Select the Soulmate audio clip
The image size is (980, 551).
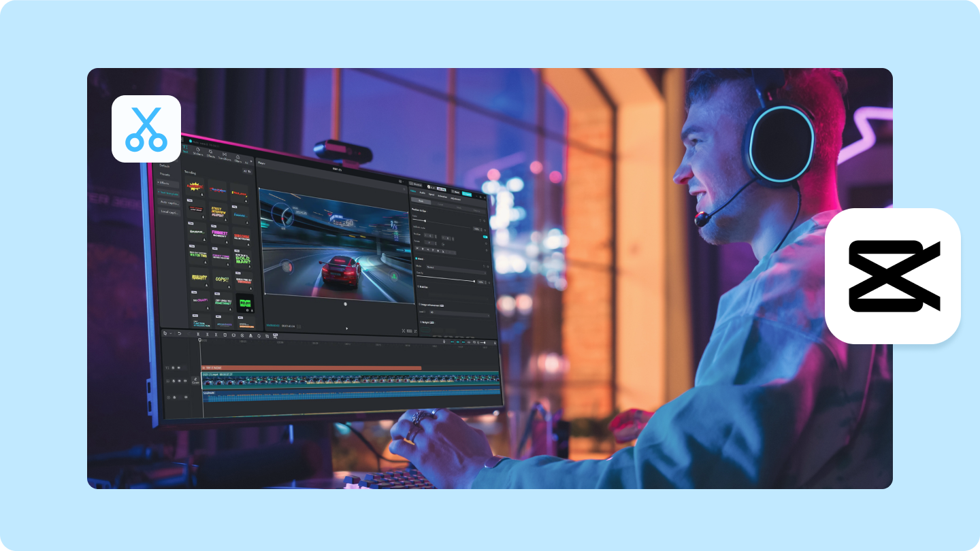click(x=352, y=395)
